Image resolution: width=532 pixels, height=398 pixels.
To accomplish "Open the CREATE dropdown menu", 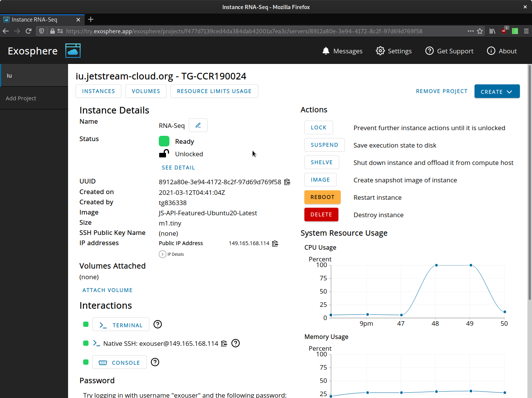I will tap(497, 92).
